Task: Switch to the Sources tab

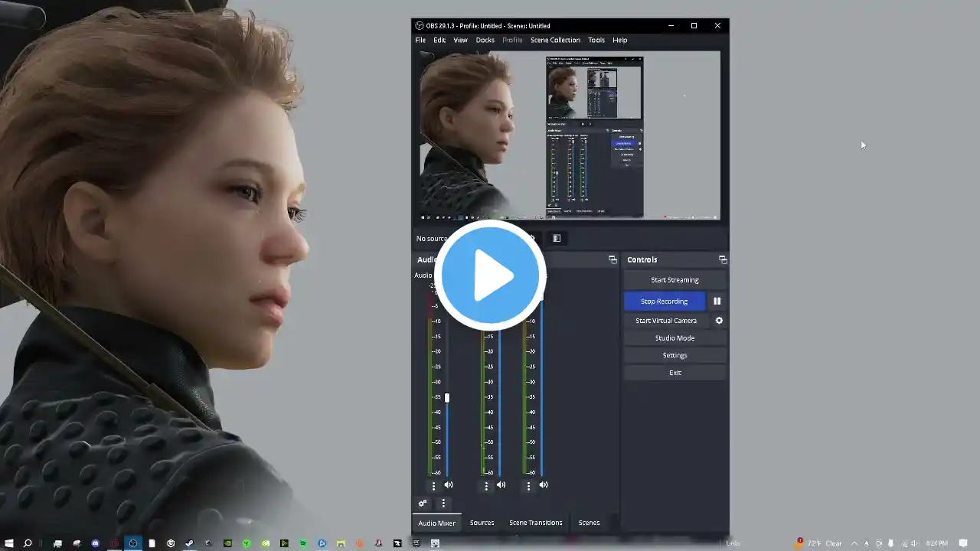Action: [482, 523]
